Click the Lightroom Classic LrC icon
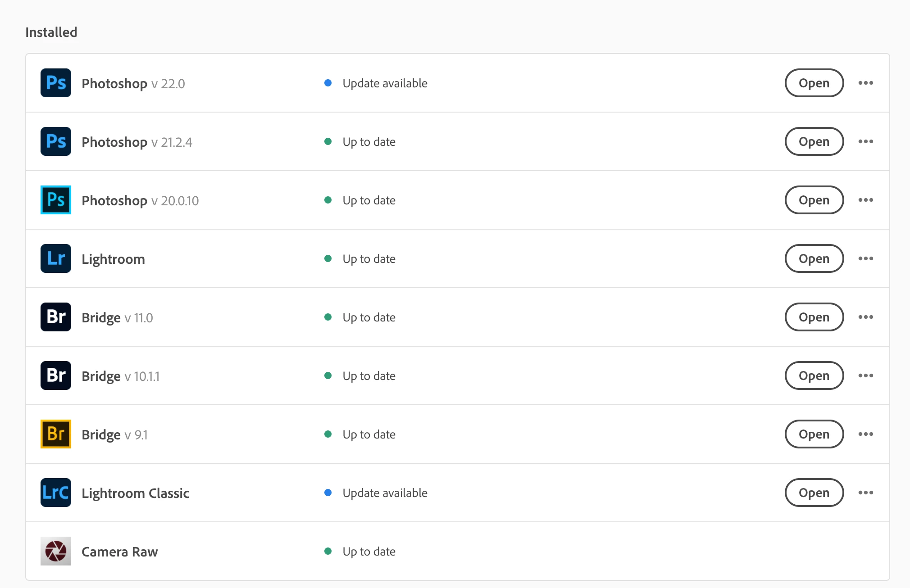Viewport: 910px width, 588px height. (56, 493)
